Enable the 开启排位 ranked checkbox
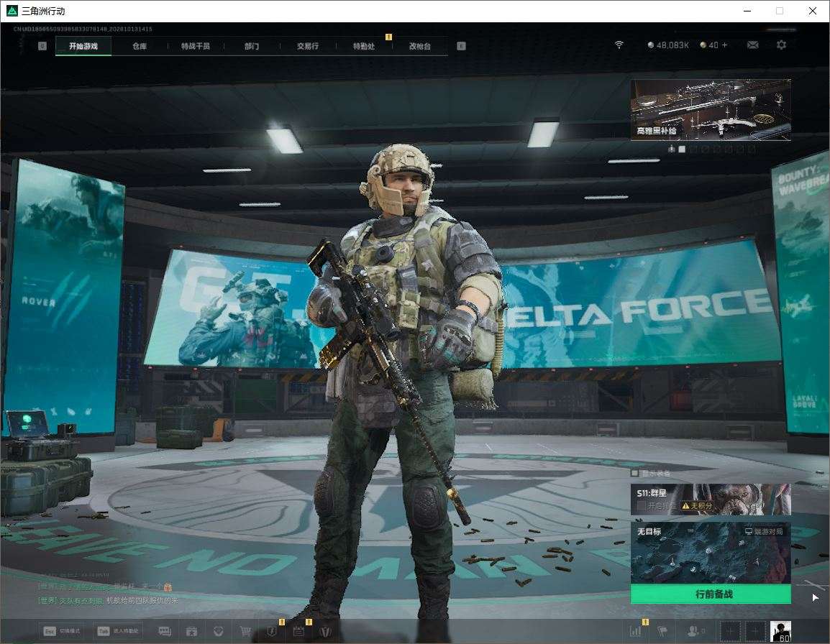The height and width of the screenshot is (644, 830). point(641,506)
